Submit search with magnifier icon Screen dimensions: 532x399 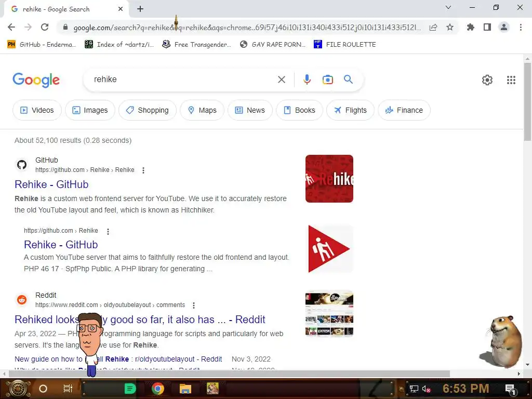(x=349, y=79)
